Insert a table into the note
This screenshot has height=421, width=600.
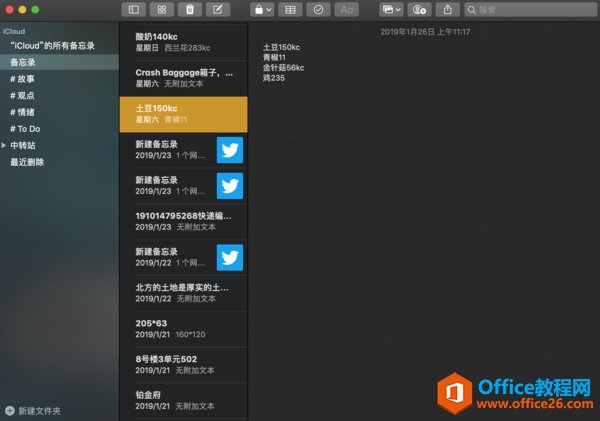point(290,10)
